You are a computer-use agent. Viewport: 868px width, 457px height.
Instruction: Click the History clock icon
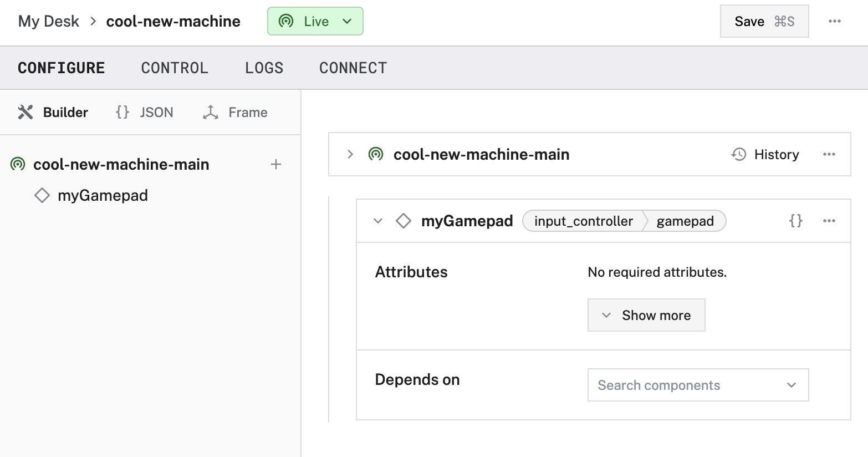tap(739, 154)
